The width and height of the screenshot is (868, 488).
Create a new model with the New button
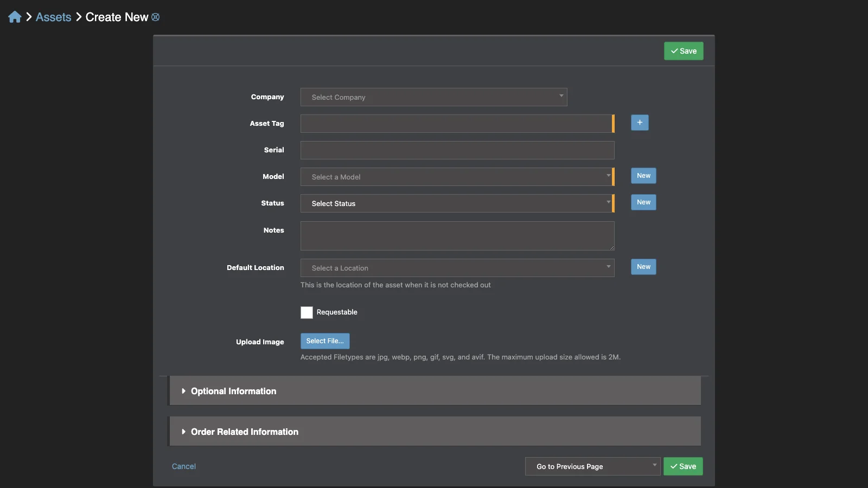(643, 176)
